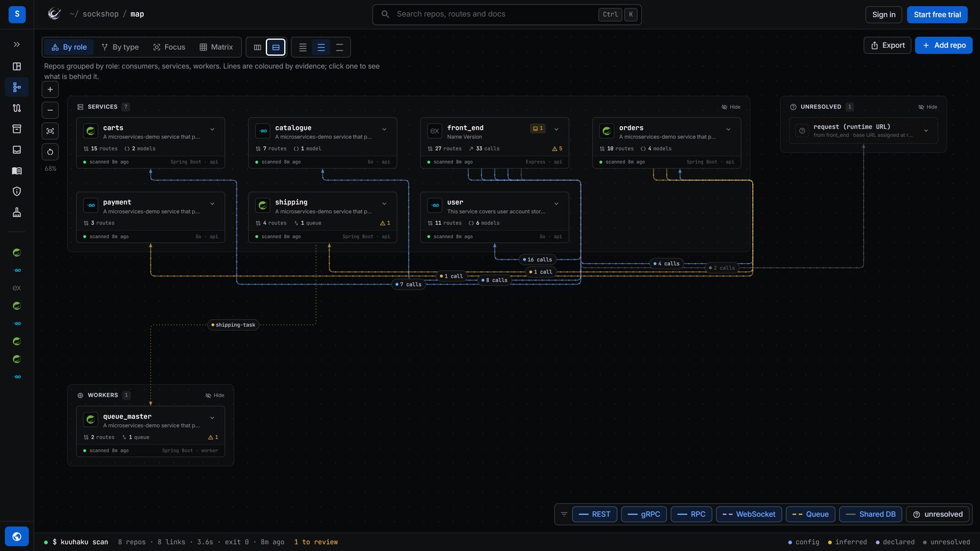This screenshot has height=551, width=980.
Task: Expand the catalogue service card
Action: tap(385, 129)
